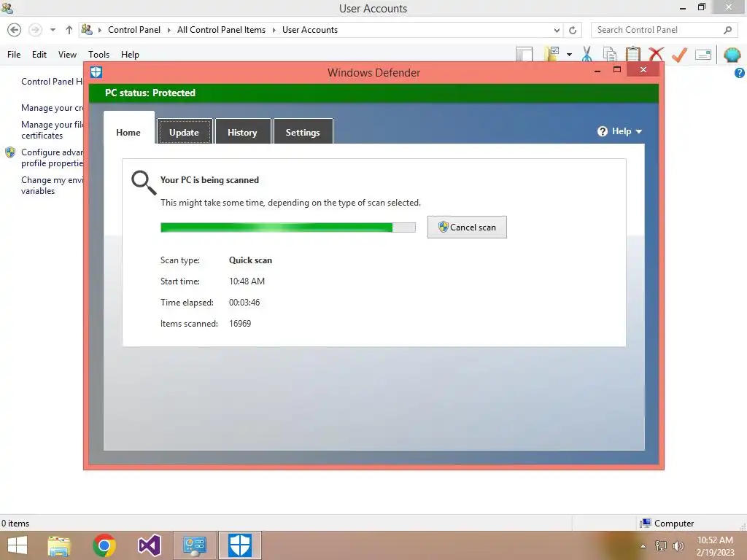Go up one level with the Up arrow
This screenshot has height=560, width=747.
coord(69,30)
